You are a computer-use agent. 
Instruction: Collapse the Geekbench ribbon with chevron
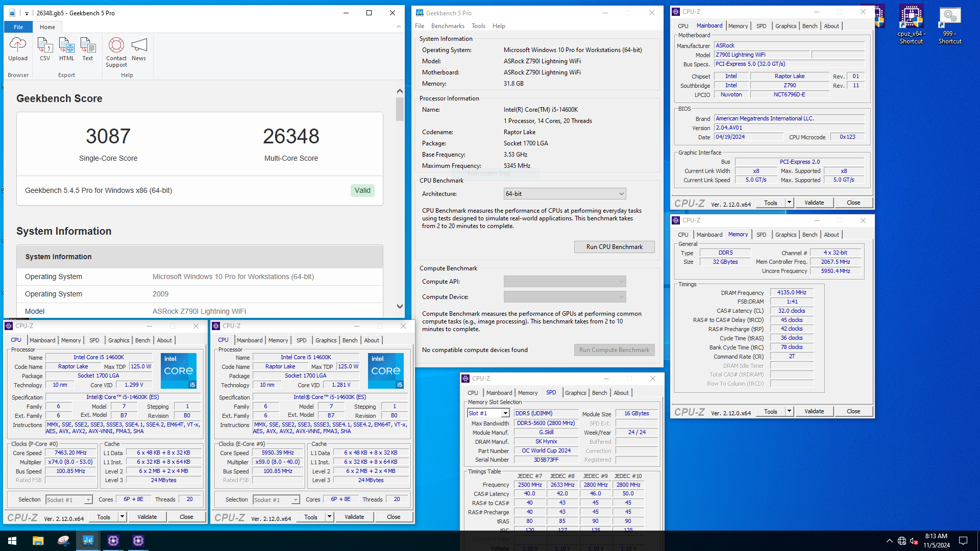coord(399,27)
